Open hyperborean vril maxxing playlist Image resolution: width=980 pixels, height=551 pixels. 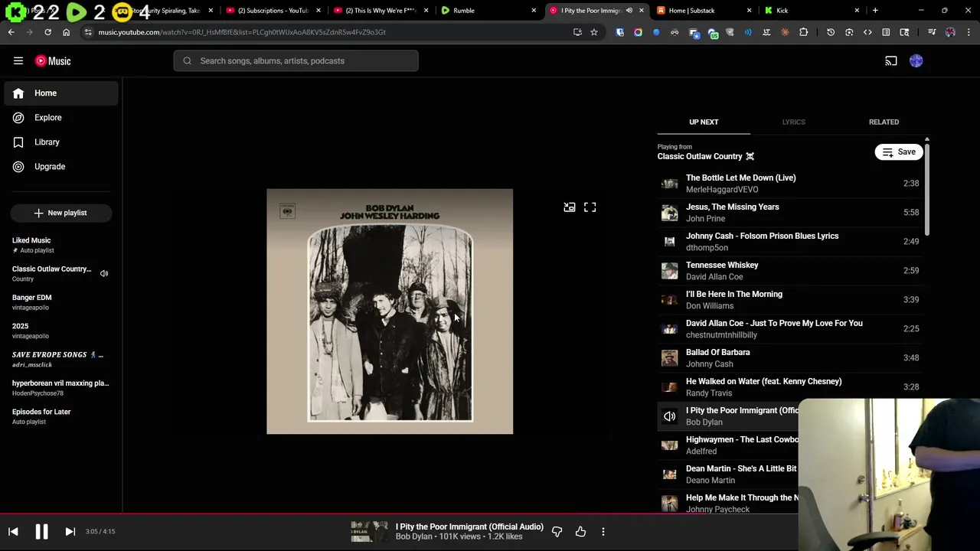click(x=61, y=388)
